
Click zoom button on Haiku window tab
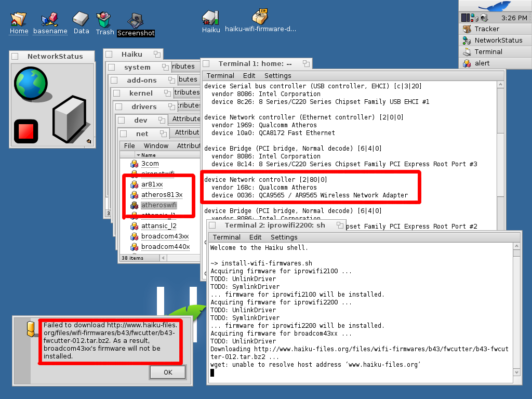point(157,54)
